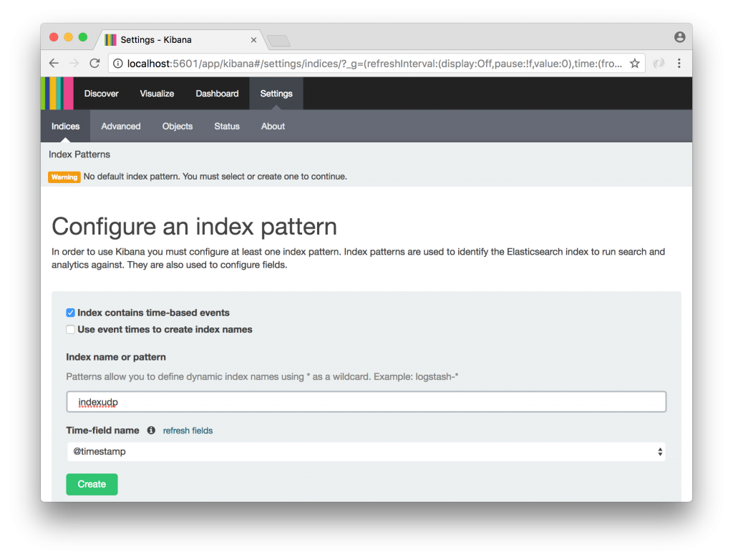The image size is (733, 560).
Task: Click the browser back arrow
Action: click(54, 64)
